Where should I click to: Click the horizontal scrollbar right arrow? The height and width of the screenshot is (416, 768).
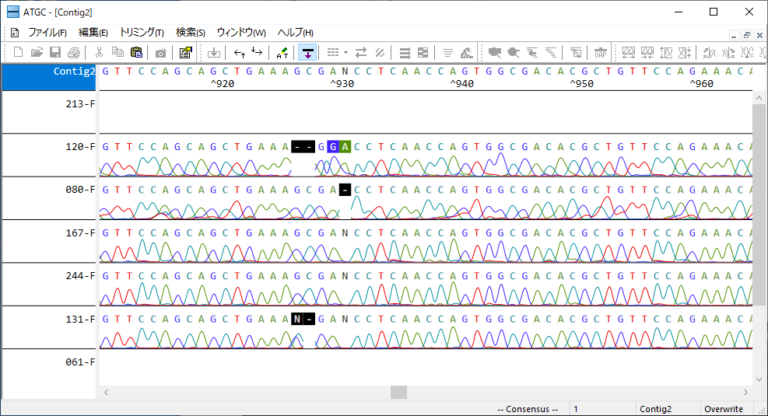(x=746, y=392)
